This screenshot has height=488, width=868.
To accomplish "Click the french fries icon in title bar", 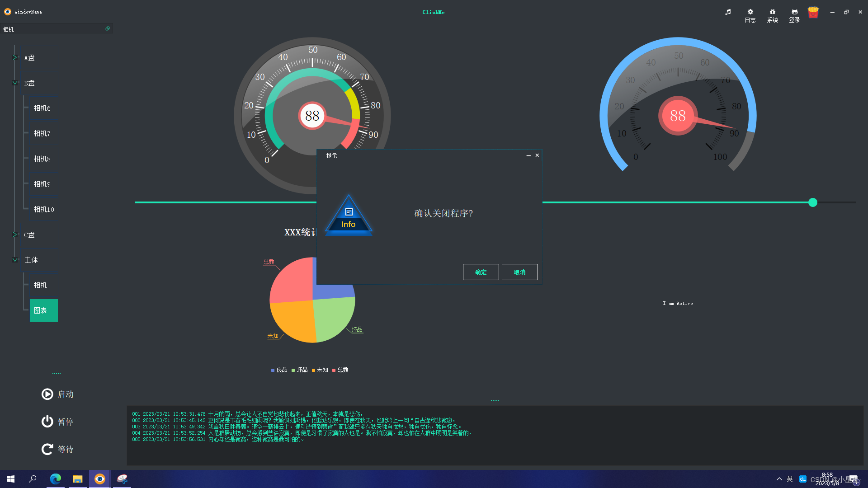I will pyautogui.click(x=813, y=12).
